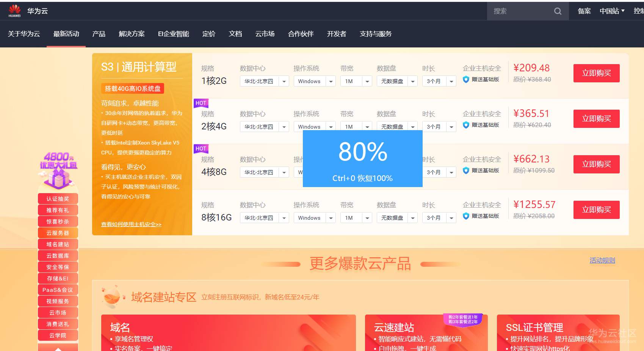Open the 关于华为云 menu

(24, 34)
